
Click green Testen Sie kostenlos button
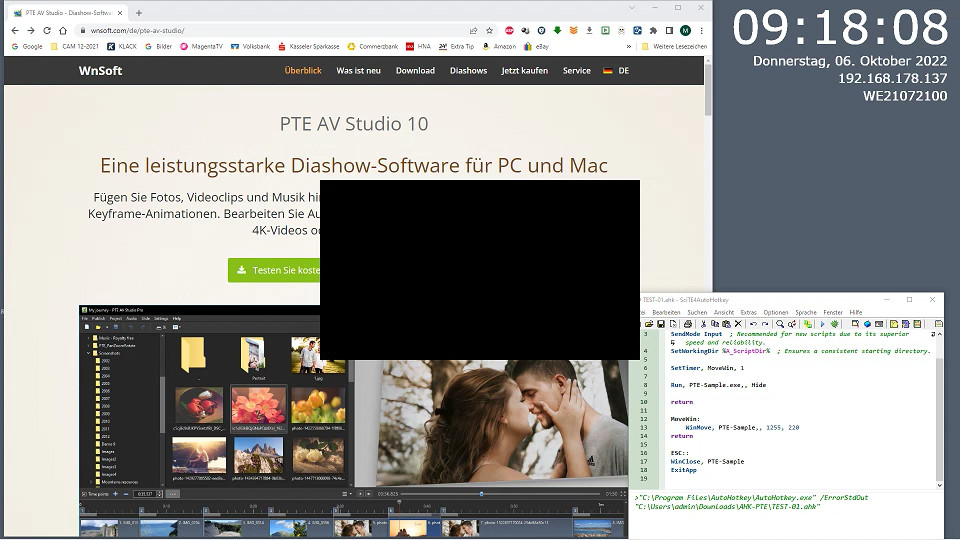click(274, 270)
